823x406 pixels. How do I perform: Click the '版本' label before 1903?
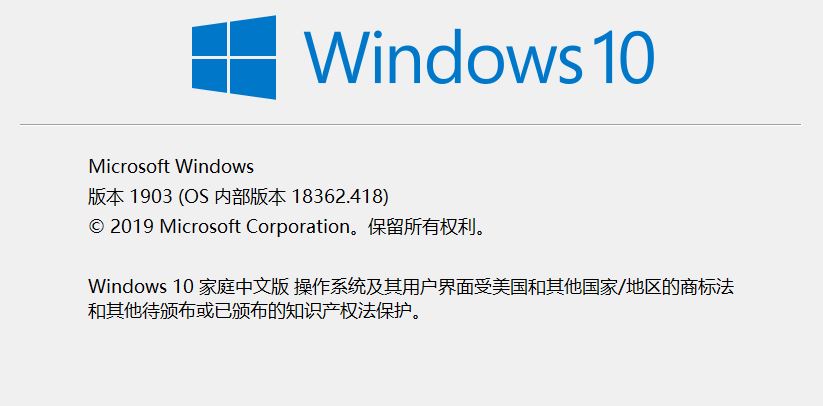tap(106, 197)
